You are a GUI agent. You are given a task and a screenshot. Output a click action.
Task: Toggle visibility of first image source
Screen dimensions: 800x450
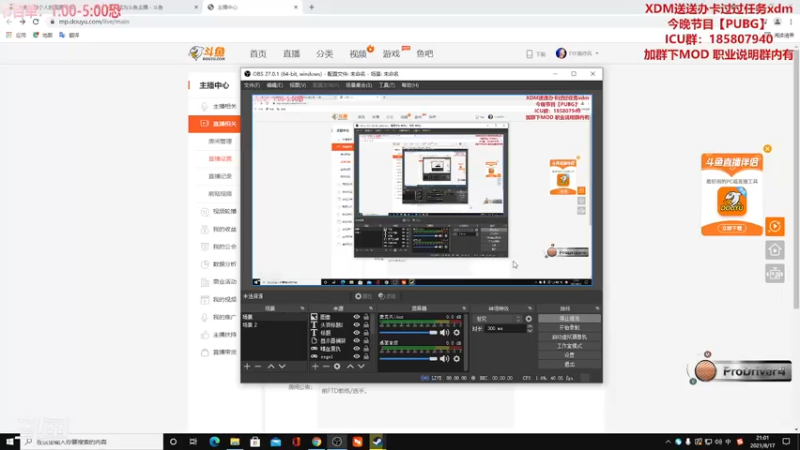tap(357, 317)
